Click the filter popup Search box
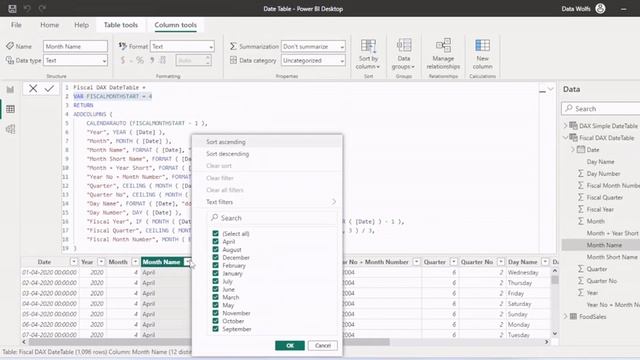This screenshot has height=360, width=640. click(272, 218)
